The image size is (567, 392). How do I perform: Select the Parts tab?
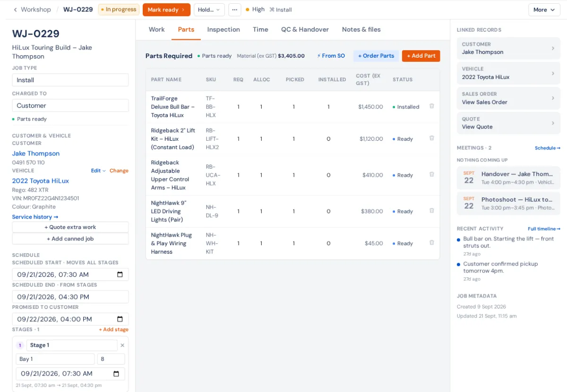click(x=186, y=29)
